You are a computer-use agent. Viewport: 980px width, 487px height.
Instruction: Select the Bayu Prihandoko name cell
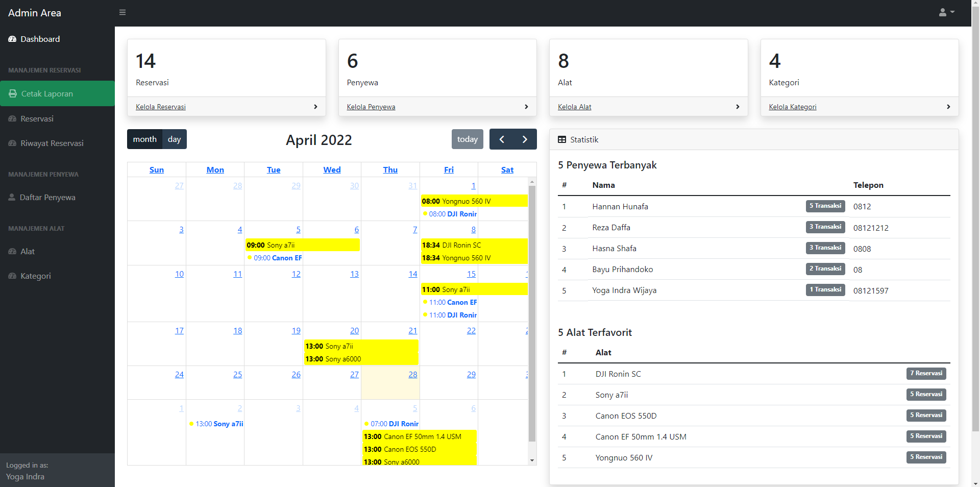tap(623, 270)
